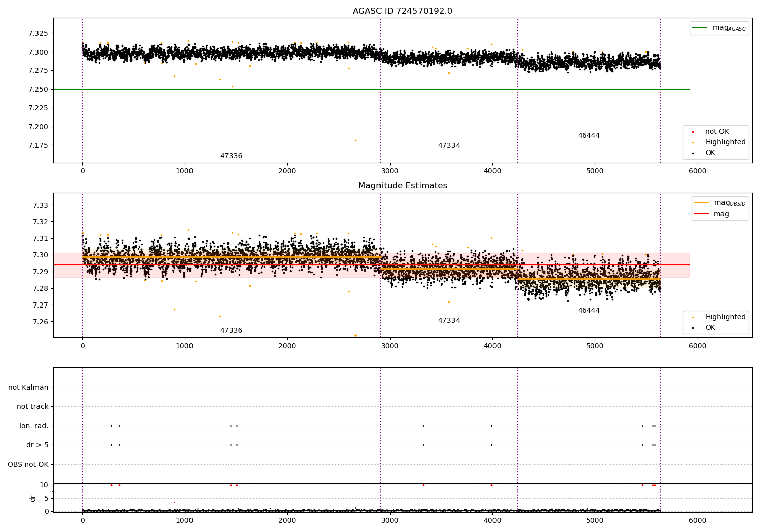The height and width of the screenshot is (532, 760).
Task: Select the 46444 label in the middle plot
Action: 589,311
